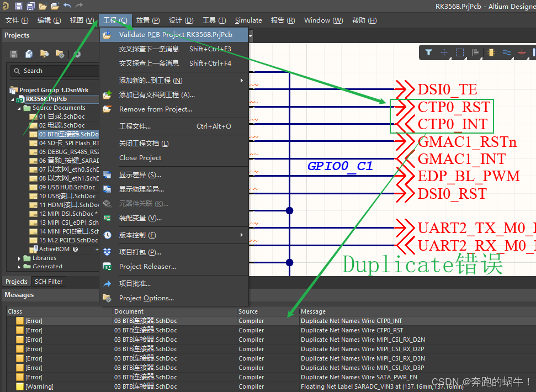Open the 文件 (F) menu

(17, 20)
